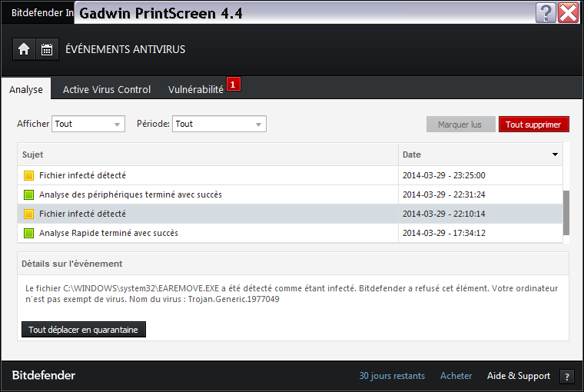This screenshot has height=392, width=584.
Task: Click the Bitdefender logo in footer
Action: click(44, 375)
